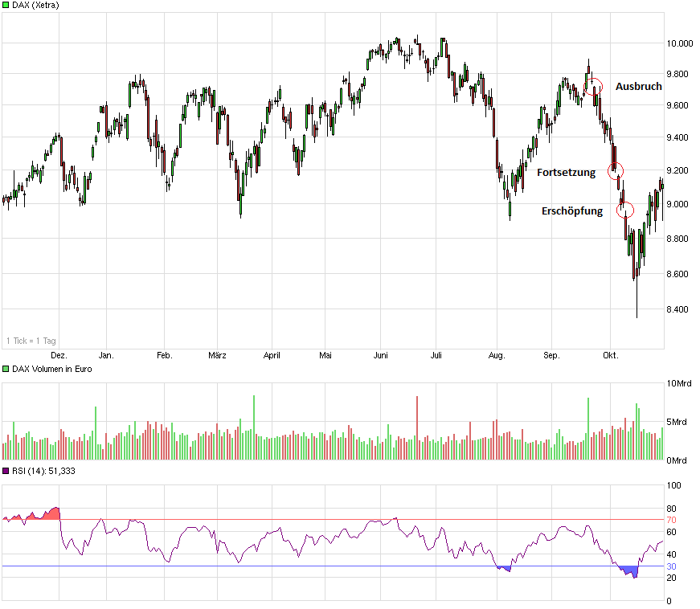This screenshot has height=609, width=700.
Task: Click the 'Aug.' month label
Action: (497, 356)
